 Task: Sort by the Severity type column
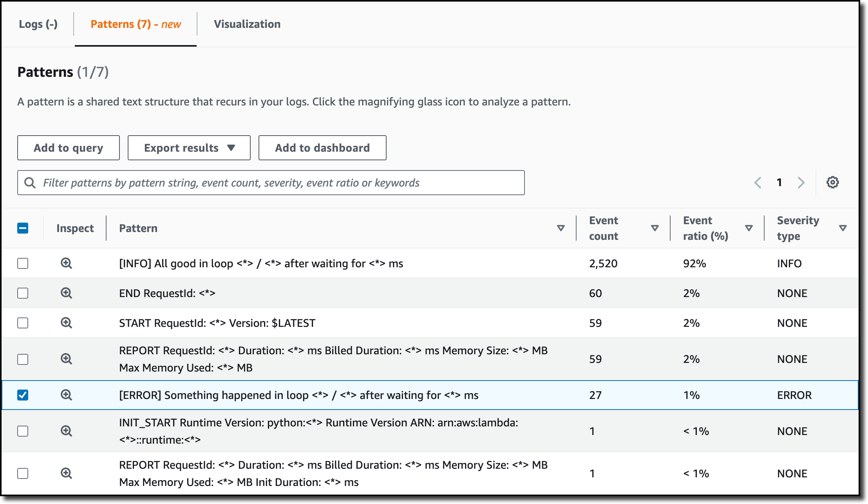[843, 228]
